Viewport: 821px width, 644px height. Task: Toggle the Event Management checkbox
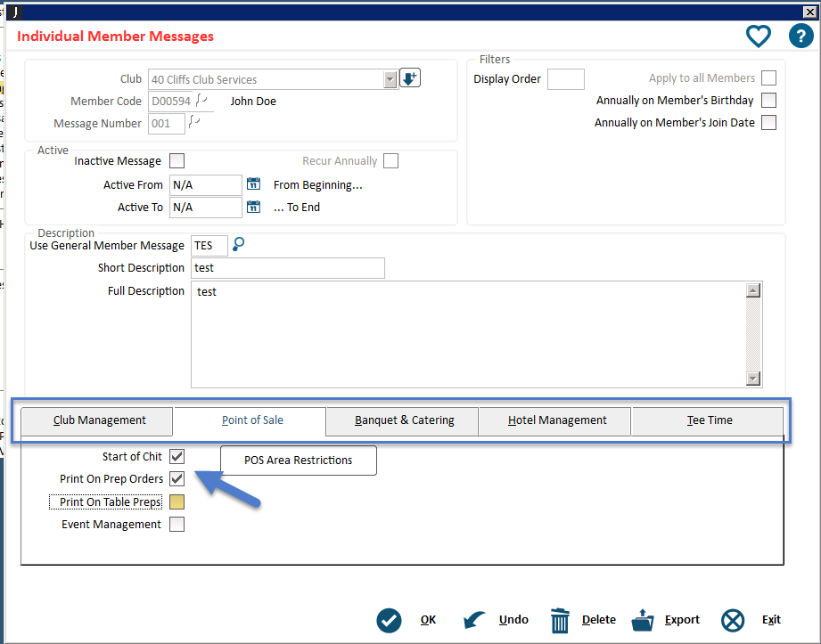tap(177, 525)
